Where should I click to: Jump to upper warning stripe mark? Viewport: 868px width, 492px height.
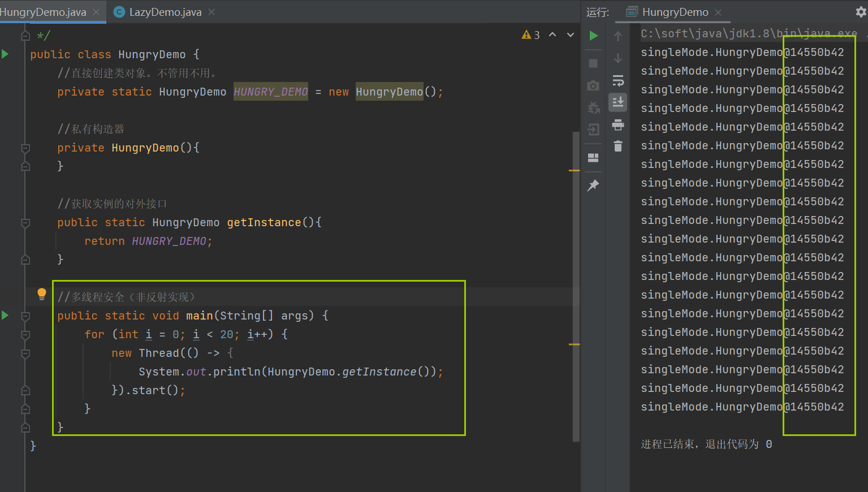click(x=574, y=170)
